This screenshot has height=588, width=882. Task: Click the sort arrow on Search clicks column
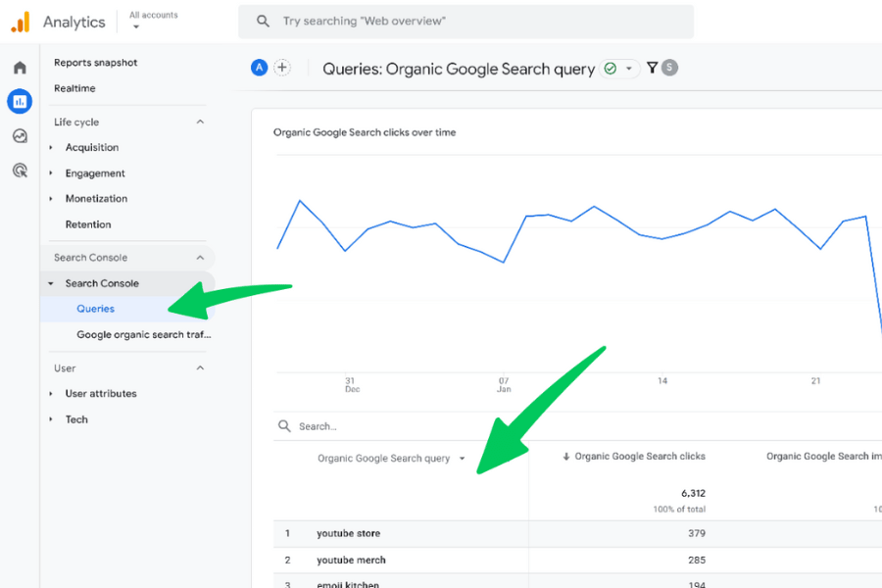[x=566, y=457]
